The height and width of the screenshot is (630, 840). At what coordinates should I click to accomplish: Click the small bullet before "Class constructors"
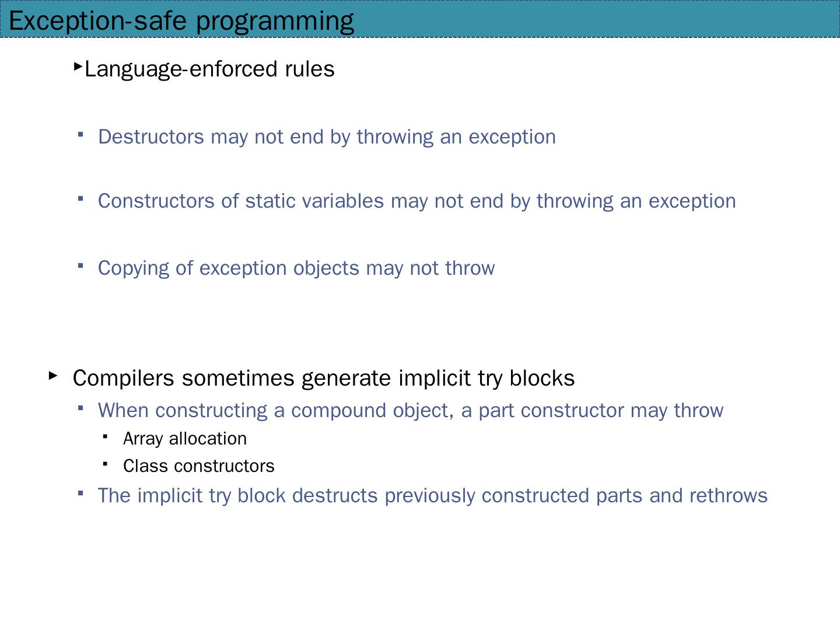coord(105,464)
